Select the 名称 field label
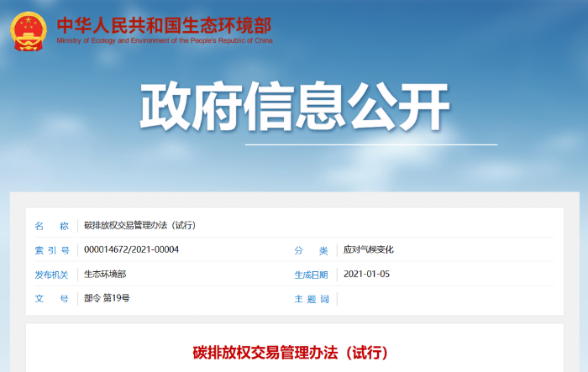 51,226
